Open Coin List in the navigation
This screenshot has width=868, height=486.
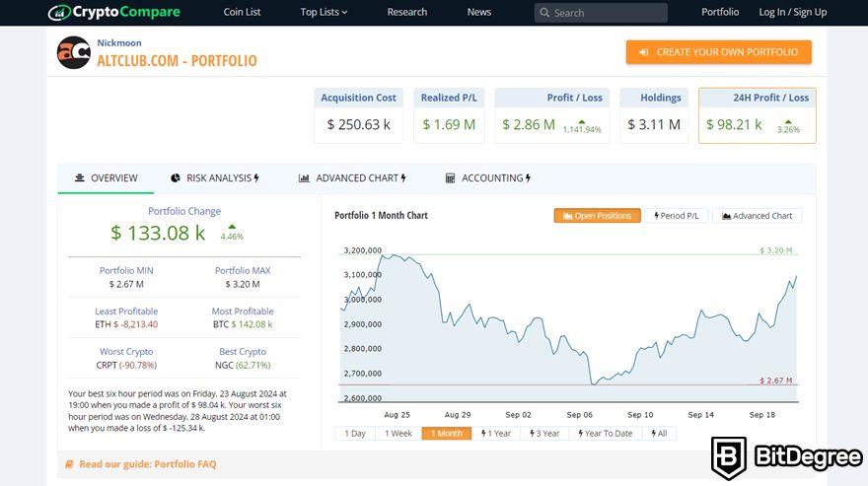click(x=242, y=12)
